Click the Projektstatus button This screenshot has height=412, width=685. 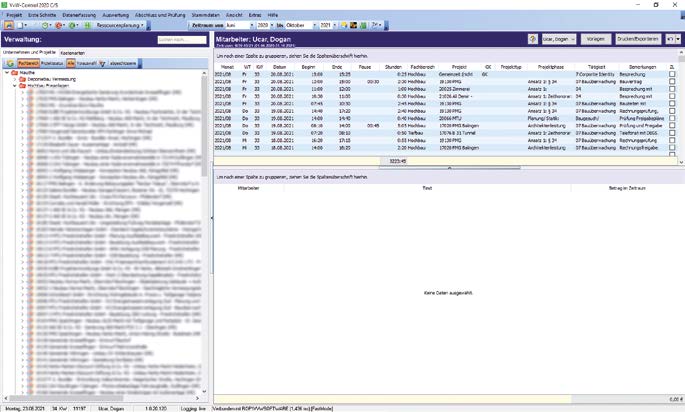pos(52,63)
